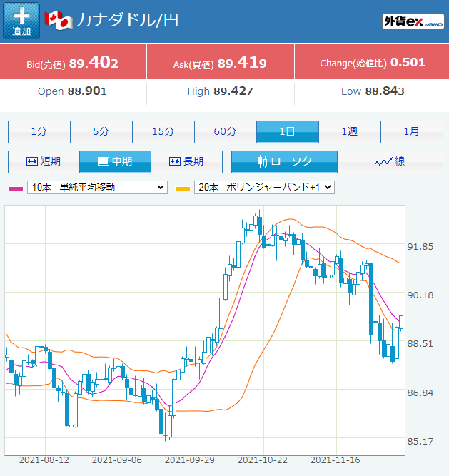Click the 86.84 price axis label
The height and width of the screenshot is (476, 449).
[420, 393]
